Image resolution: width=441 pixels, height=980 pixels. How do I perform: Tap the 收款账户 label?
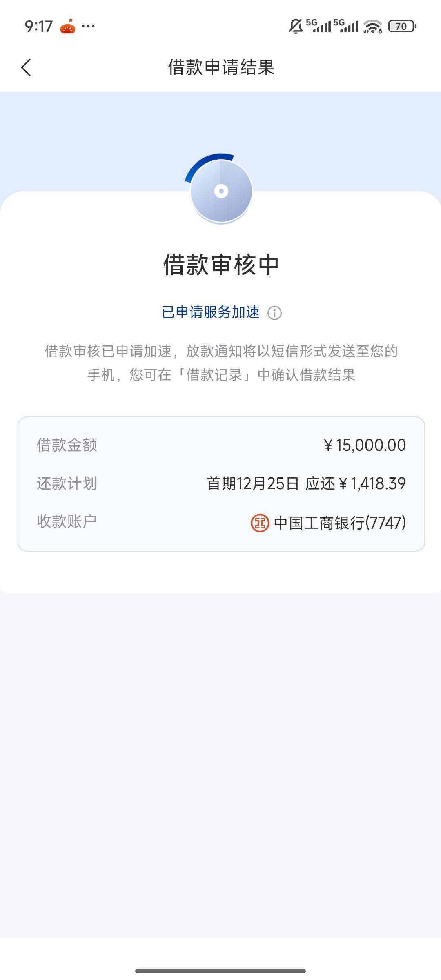click(x=67, y=521)
